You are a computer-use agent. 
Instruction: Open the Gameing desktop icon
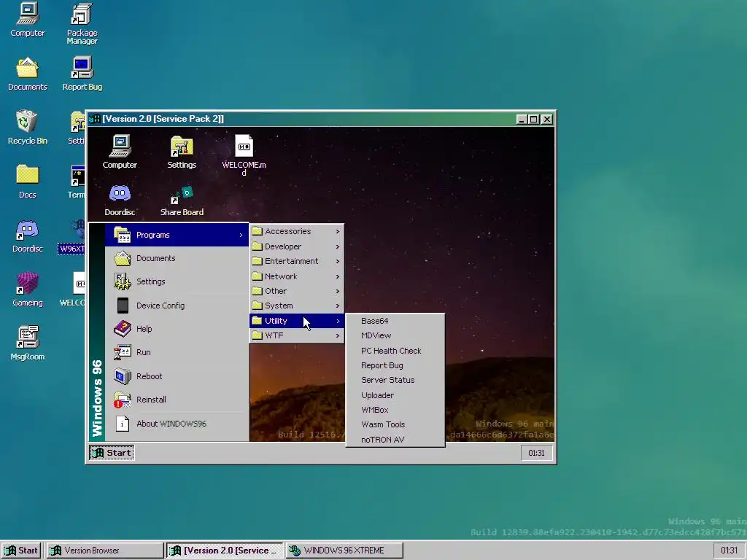tap(28, 289)
